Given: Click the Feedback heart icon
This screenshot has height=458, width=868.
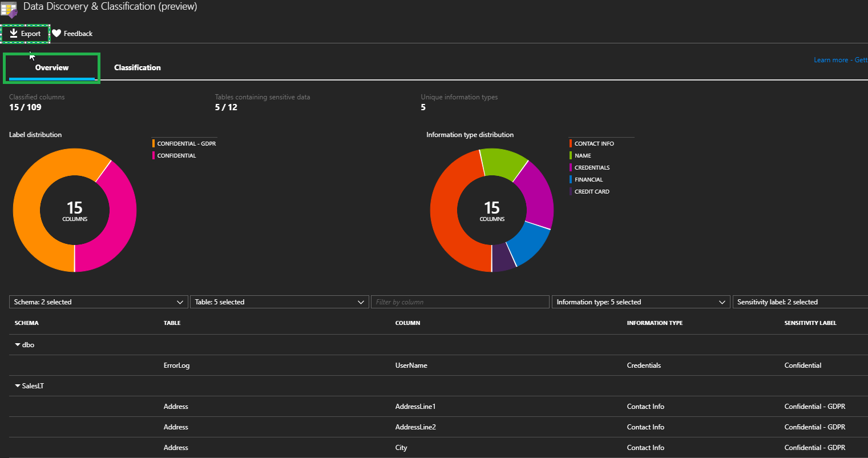Looking at the screenshot, I should click(56, 34).
